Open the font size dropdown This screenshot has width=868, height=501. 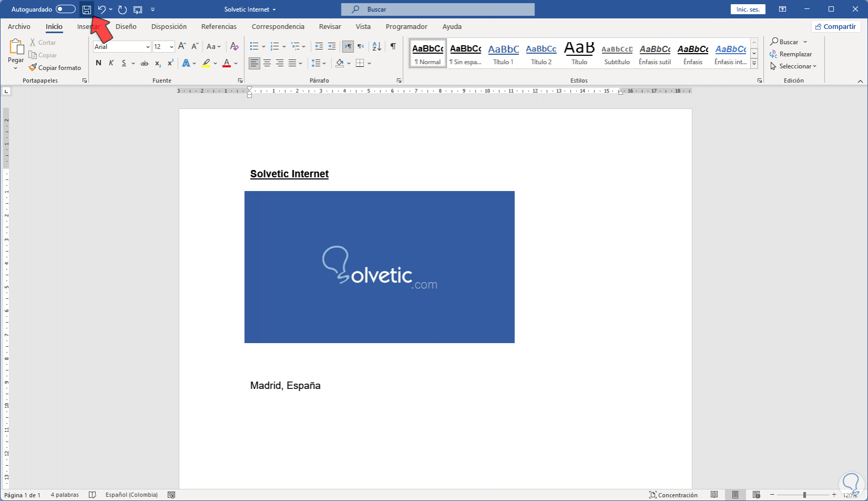click(x=171, y=47)
